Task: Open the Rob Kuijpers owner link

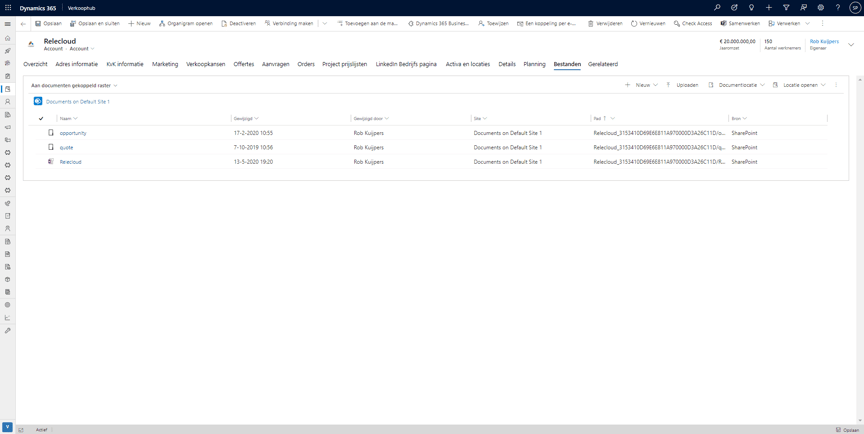Action: [824, 41]
